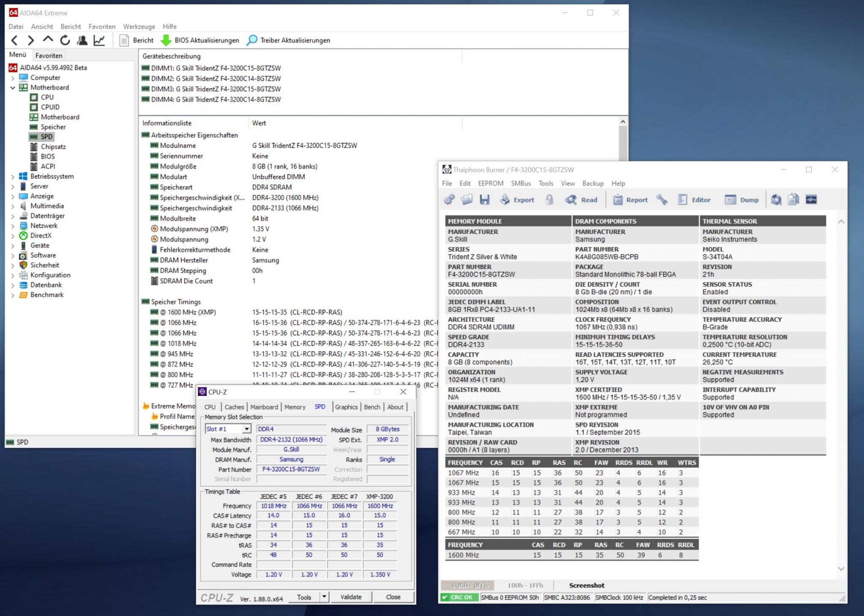The image size is (864, 616).
Task: Open the Slot #1 dropdown in CPU-Z
Action: tap(247, 429)
